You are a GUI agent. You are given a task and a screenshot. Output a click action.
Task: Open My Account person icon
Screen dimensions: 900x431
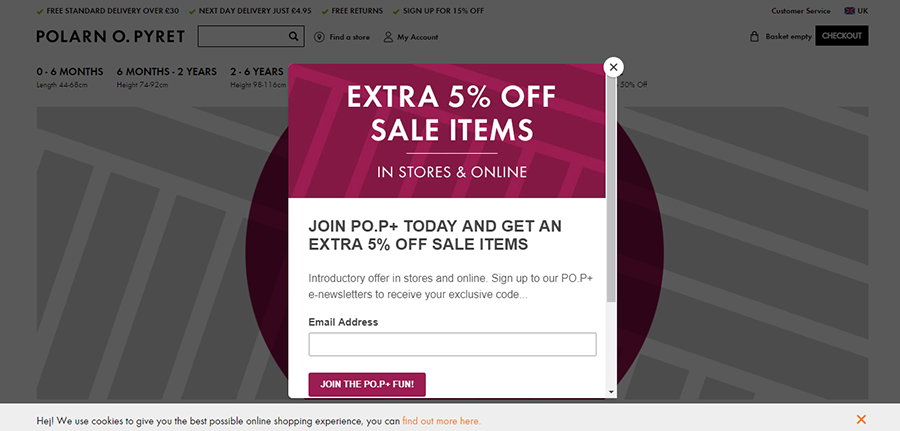click(x=388, y=37)
